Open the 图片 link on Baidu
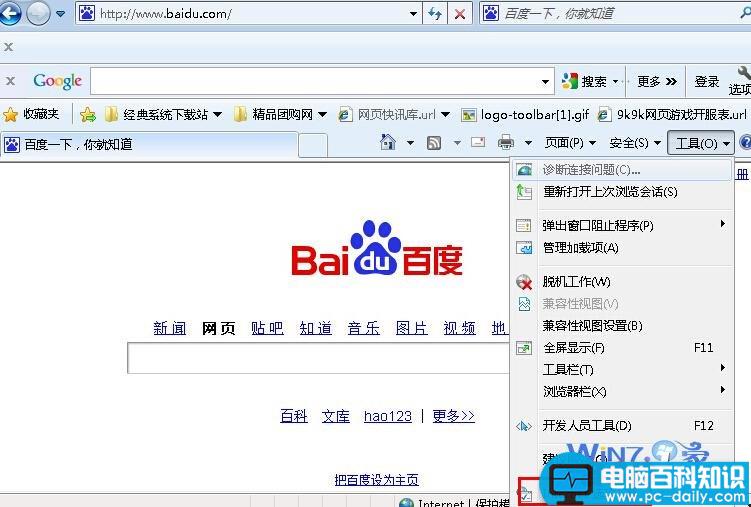The image size is (751, 507). pos(412,328)
